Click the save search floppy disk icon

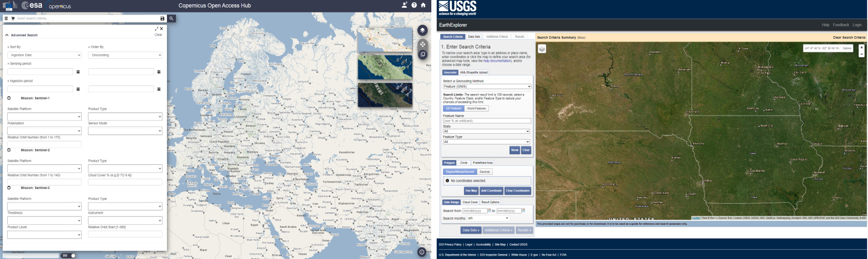tap(162, 19)
